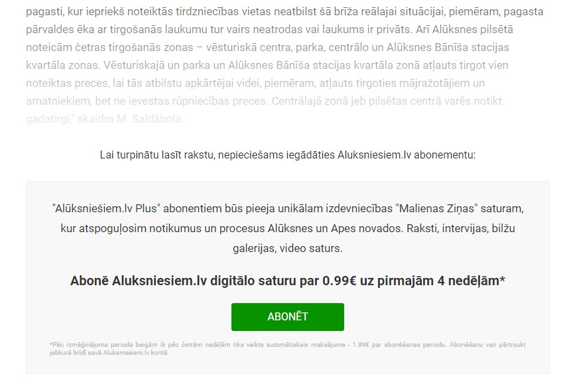Click 'Aluksniesiem.lv kontā' at the footnote end
565x392 pixels.
[x=136, y=353]
